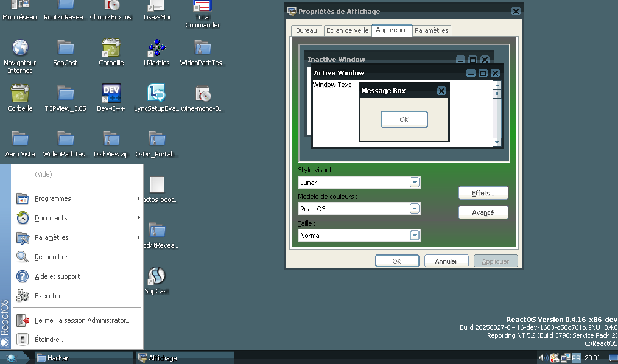Choose Fermer la session Administrator...
The width and height of the screenshot is (618, 364).
pos(77,320)
